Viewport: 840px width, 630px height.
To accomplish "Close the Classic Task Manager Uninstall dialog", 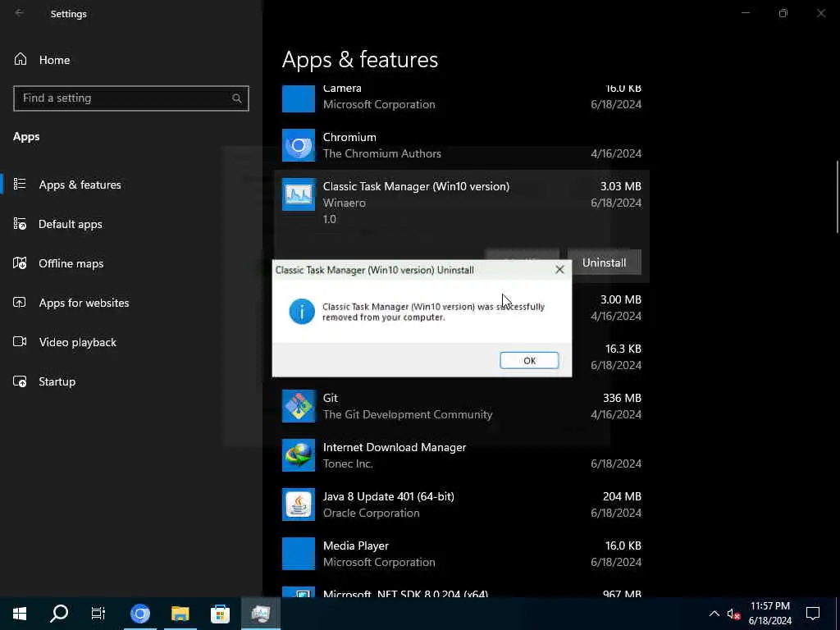I will click(559, 269).
